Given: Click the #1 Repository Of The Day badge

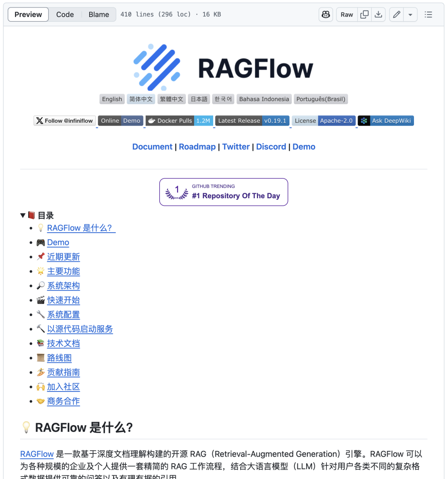Looking at the screenshot, I should (x=224, y=192).
